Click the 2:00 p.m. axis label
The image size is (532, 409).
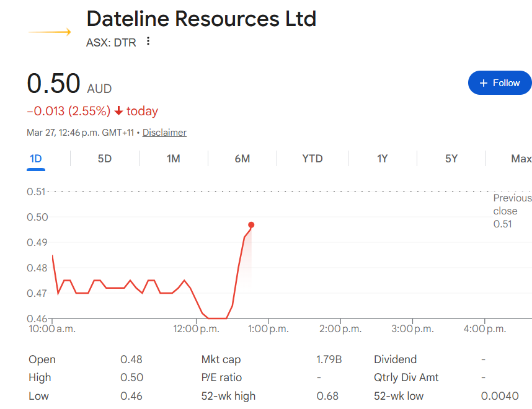(340, 329)
